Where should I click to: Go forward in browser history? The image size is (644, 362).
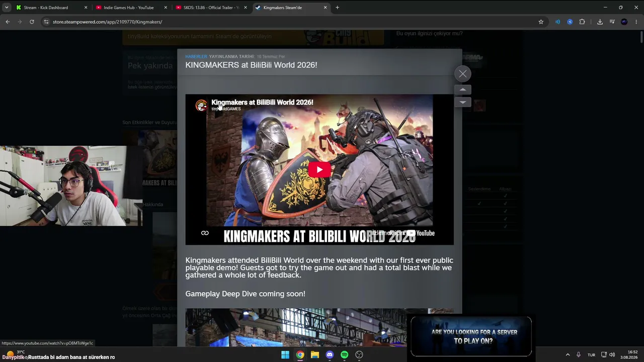point(20,22)
